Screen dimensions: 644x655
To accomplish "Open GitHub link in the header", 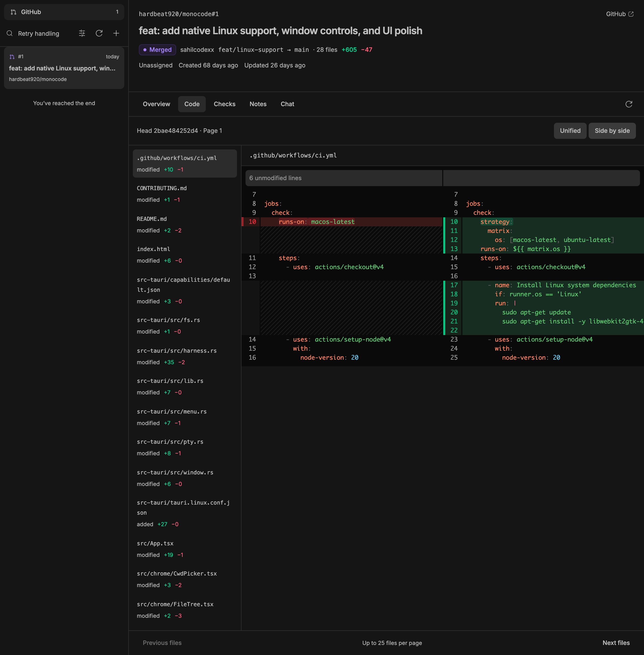I will click(620, 14).
